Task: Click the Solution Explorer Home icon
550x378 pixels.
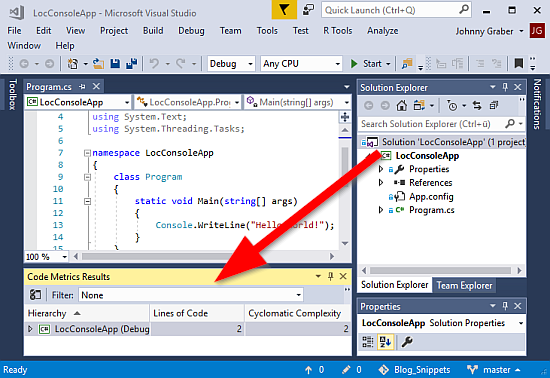Action: [401, 105]
